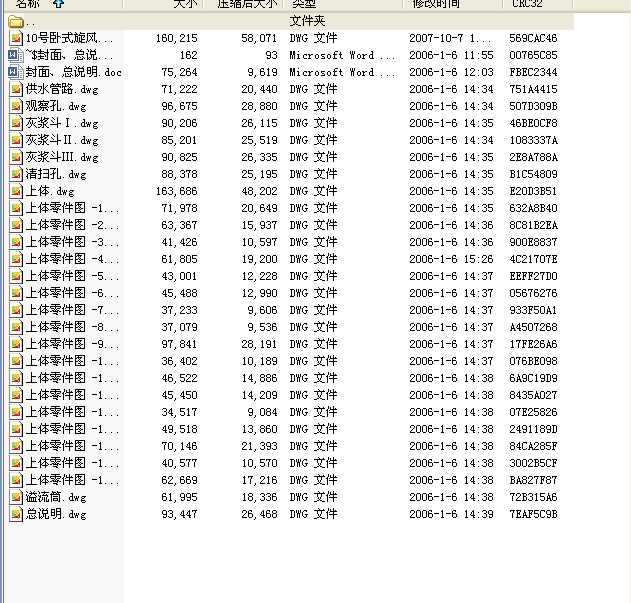
Task: Click the sort arrow in 名称 header
Action: (x=59, y=4)
